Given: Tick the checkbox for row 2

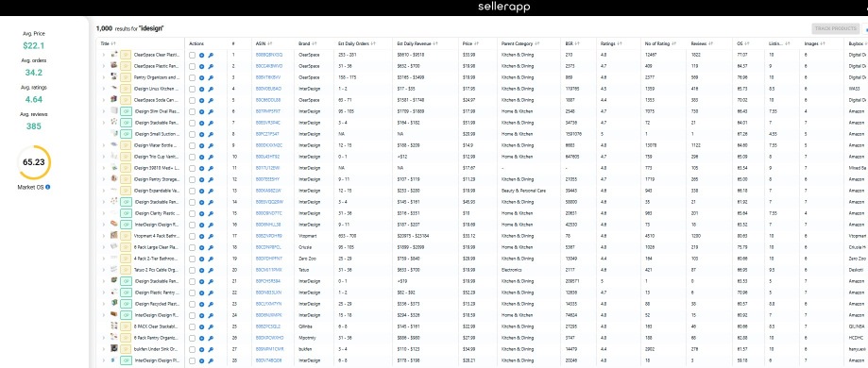Looking at the screenshot, I should (192, 66).
